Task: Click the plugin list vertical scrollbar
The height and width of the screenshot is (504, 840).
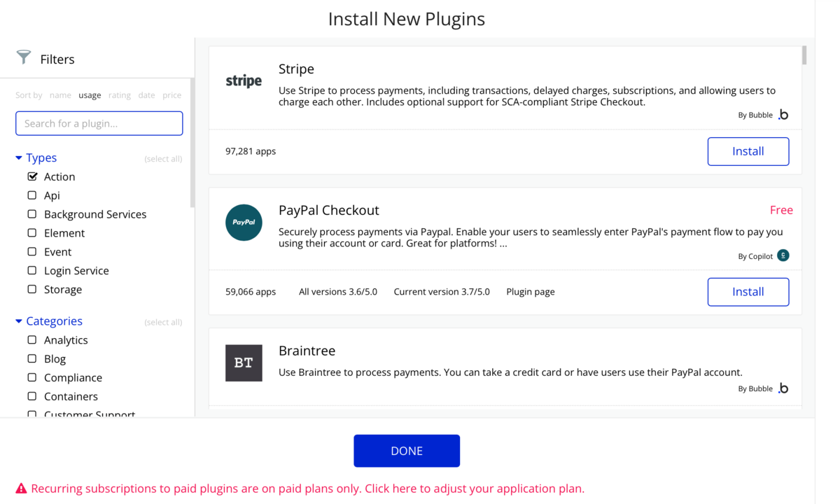Action: pos(804,55)
